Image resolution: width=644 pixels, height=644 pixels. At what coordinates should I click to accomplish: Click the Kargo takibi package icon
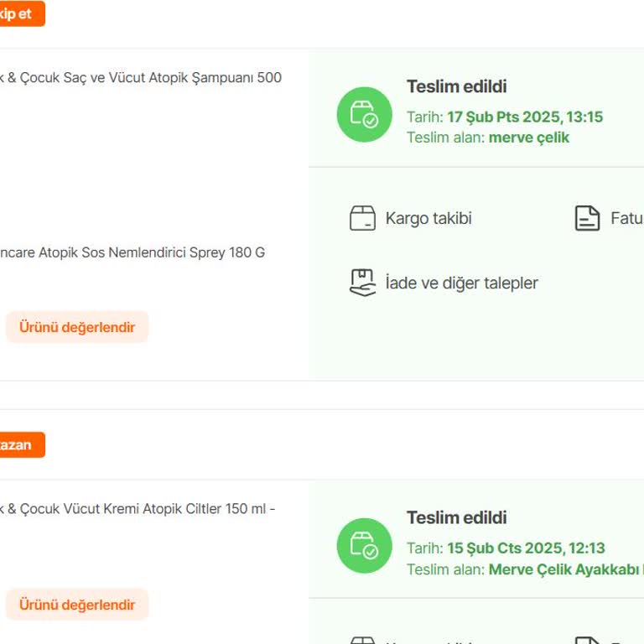(x=362, y=219)
